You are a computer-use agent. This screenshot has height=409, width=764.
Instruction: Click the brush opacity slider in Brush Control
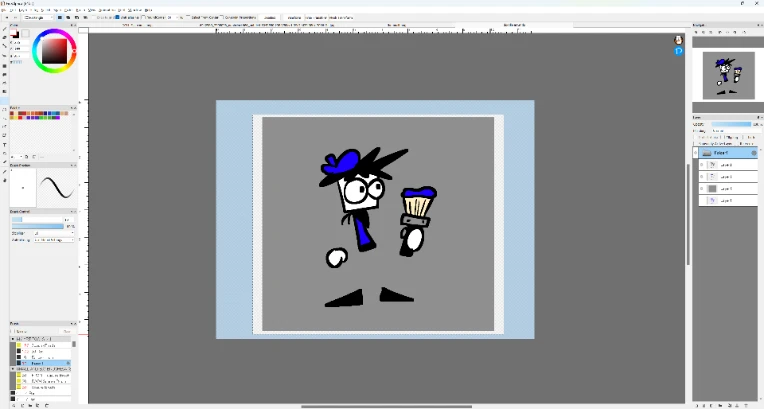tap(38, 227)
